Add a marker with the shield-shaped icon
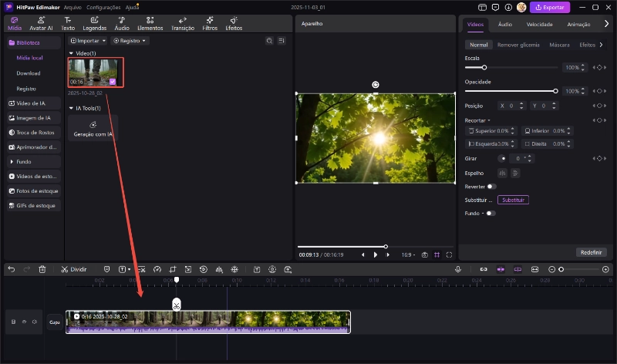The width and height of the screenshot is (617, 364). (x=106, y=270)
